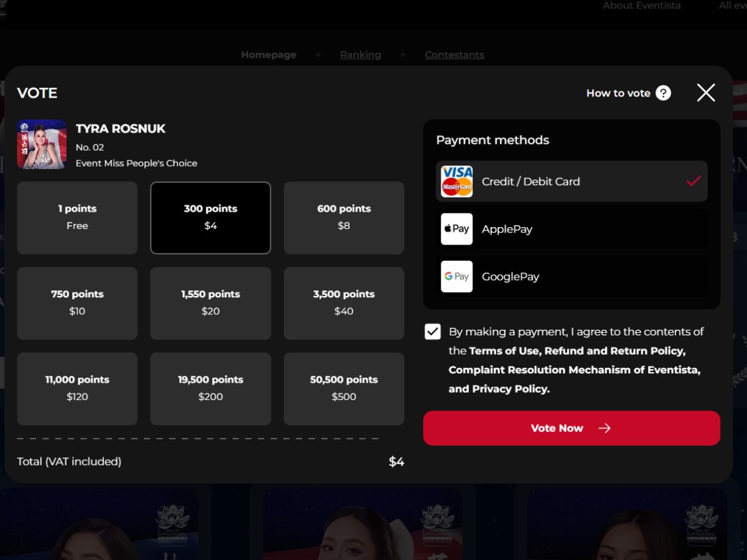Choose the 50,500 points $500 package
This screenshot has width=747, height=560.
[x=344, y=388]
